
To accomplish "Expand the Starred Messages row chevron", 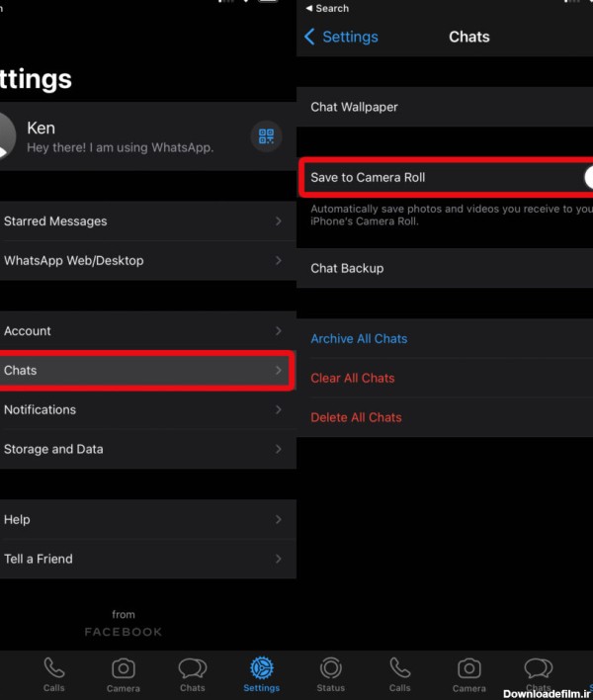I will click(279, 221).
